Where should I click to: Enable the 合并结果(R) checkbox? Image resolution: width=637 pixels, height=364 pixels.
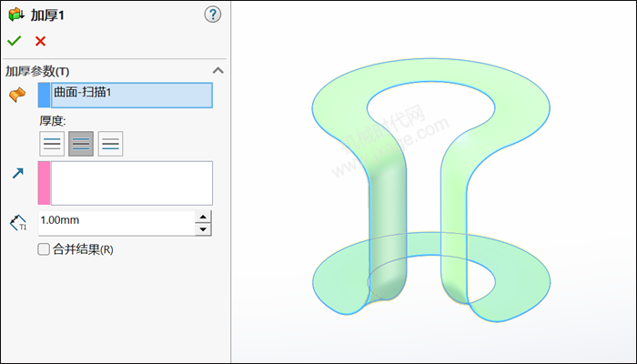click(x=44, y=248)
